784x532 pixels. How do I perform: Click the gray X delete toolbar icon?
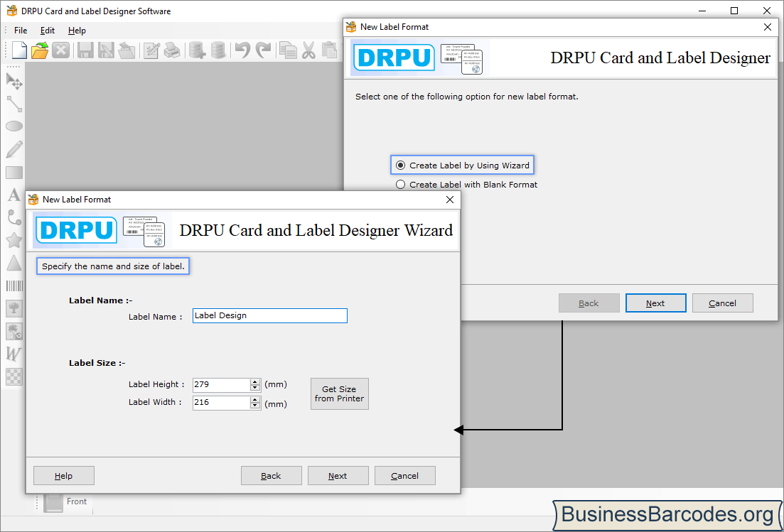(60, 50)
